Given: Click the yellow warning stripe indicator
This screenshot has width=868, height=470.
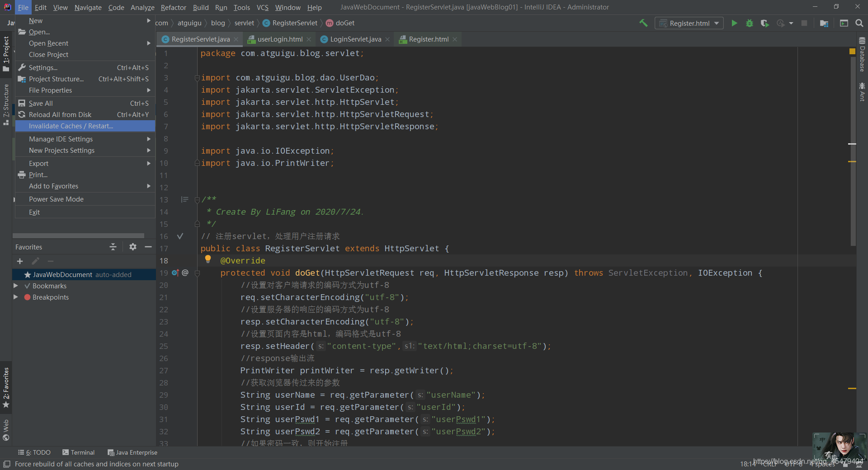Looking at the screenshot, I should click(x=852, y=52).
